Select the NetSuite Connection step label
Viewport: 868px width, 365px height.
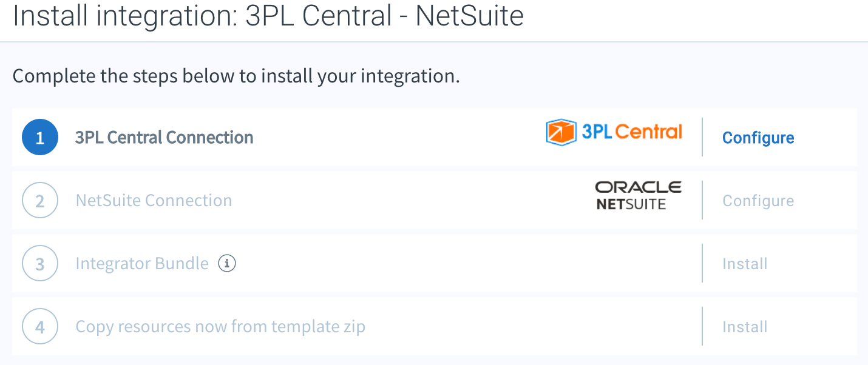[x=154, y=201]
